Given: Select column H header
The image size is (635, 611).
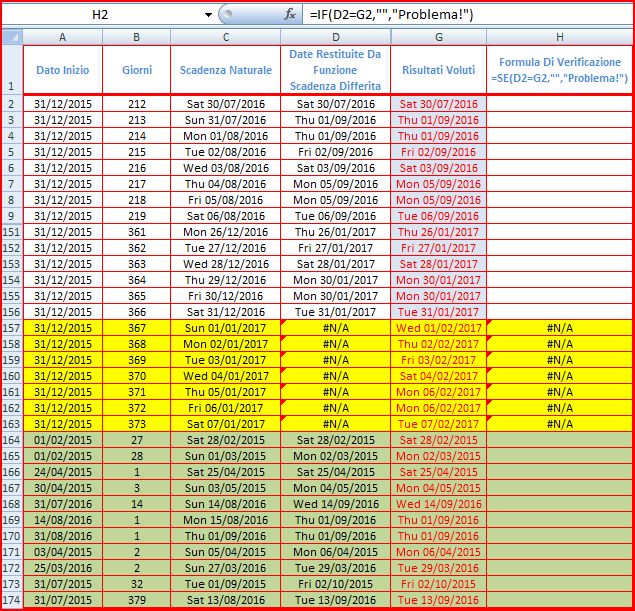Looking at the screenshot, I should pyautogui.click(x=560, y=37).
